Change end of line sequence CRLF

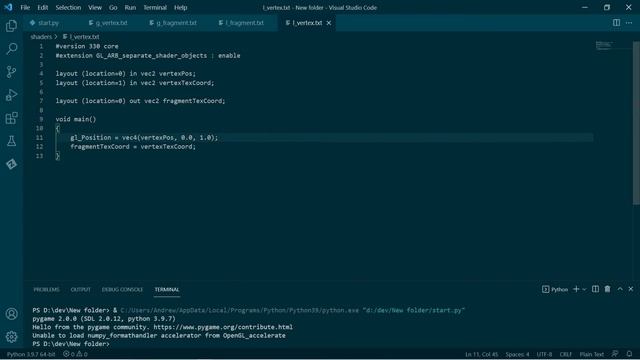566,354
